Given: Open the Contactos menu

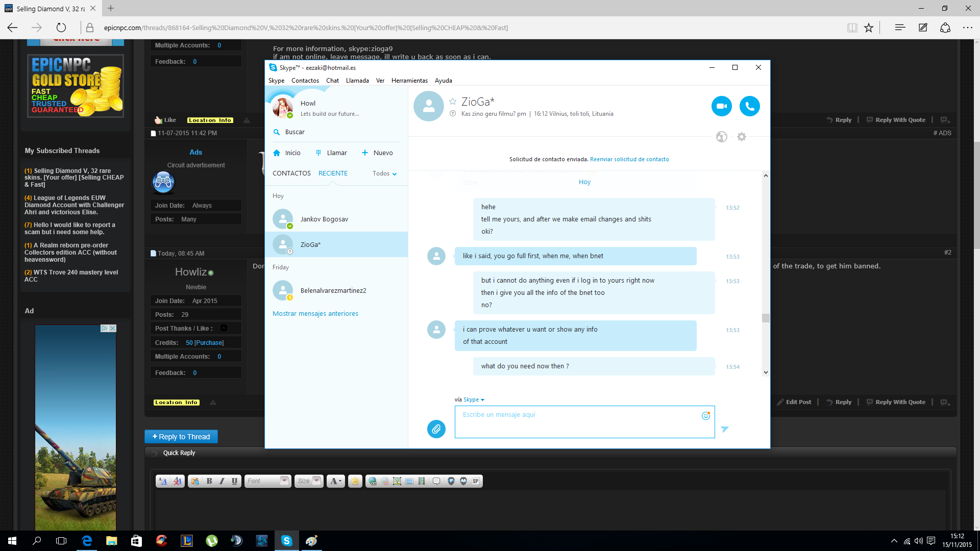Looking at the screenshot, I should (x=305, y=81).
